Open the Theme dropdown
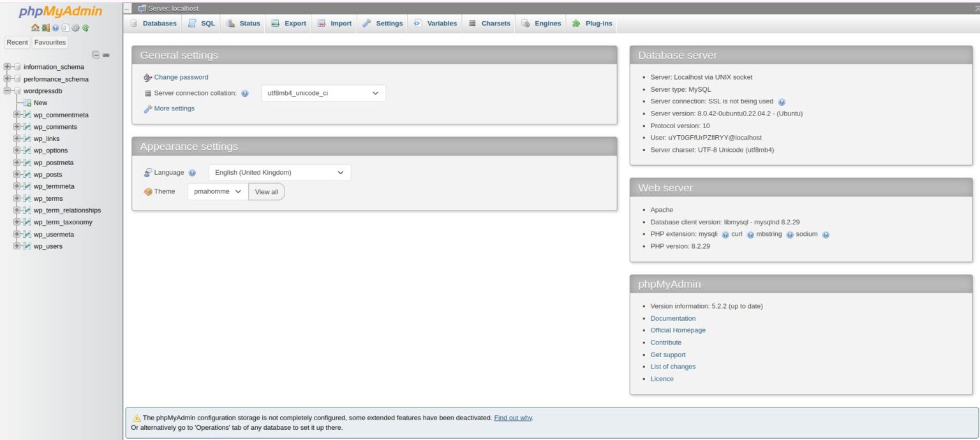The height and width of the screenshot is (440, 980). (216, 191)
